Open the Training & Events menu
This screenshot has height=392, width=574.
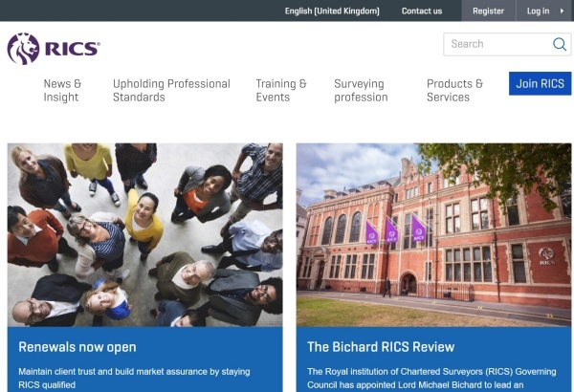tap(281, 91)
